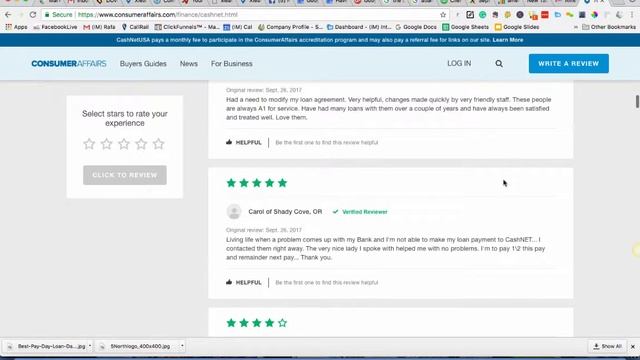
Task: Open the Google Sheets bookmark
Action: (466, 27)
